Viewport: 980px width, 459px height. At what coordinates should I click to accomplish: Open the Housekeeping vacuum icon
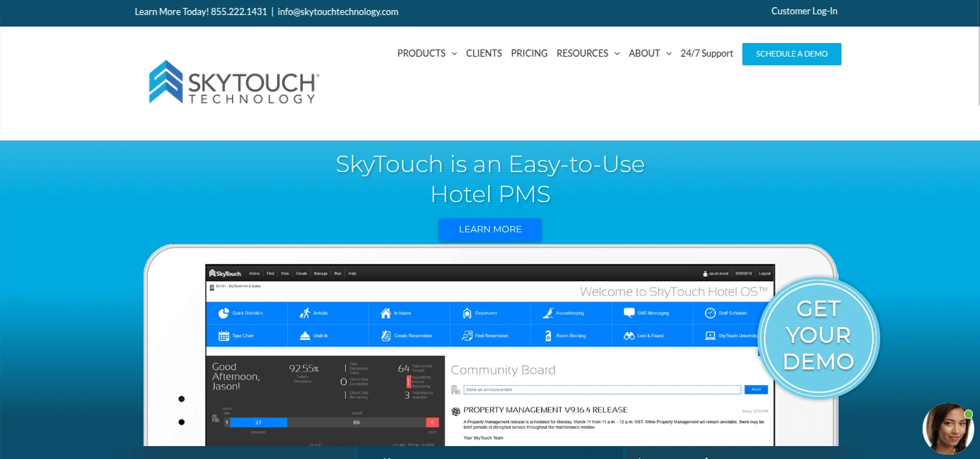point(548,313)
